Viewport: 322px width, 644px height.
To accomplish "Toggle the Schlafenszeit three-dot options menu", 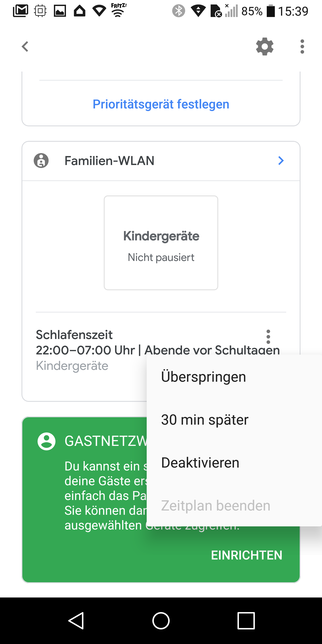I will (268, 337).
